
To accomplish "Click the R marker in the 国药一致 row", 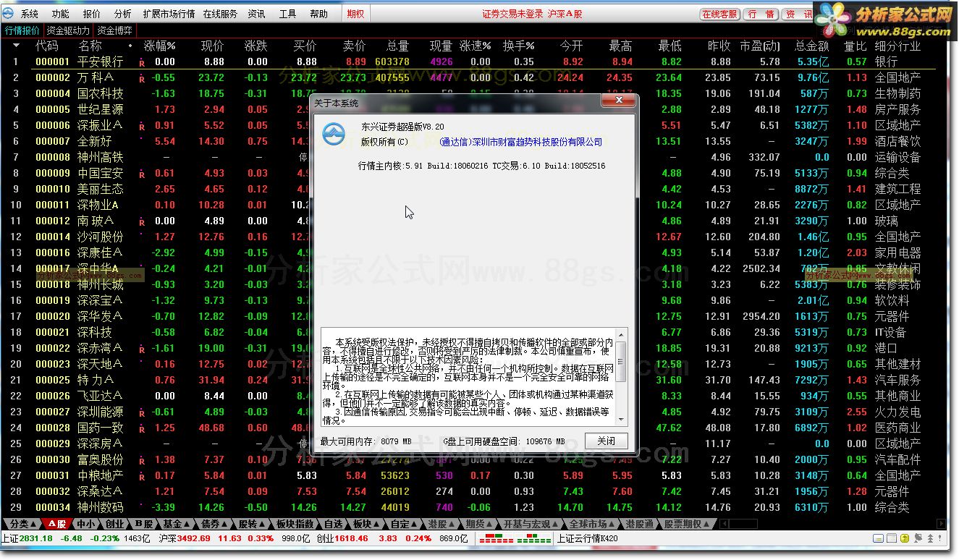I will [142, 429].
